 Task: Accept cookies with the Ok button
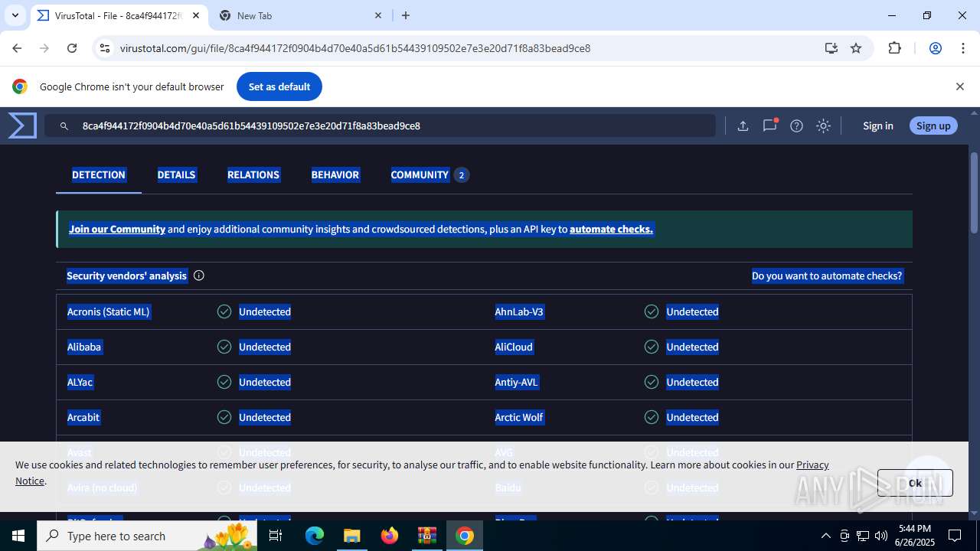pyautogui.click(x=915, y=483)
